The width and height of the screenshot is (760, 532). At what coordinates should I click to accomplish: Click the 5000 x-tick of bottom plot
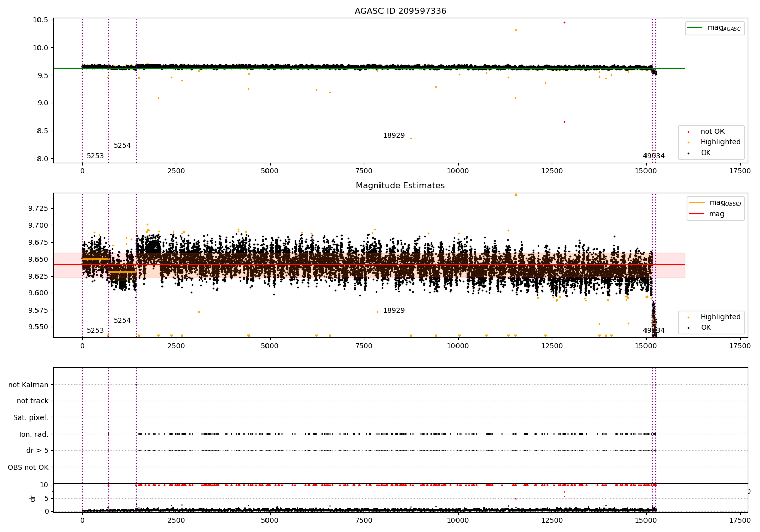pyautogui.click(x=270, y=521)
